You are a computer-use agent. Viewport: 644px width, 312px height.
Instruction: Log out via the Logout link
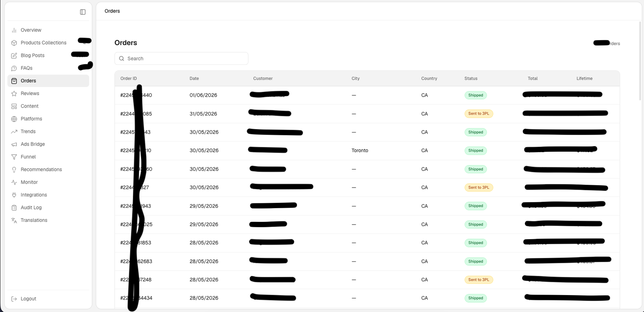[48, 299]
